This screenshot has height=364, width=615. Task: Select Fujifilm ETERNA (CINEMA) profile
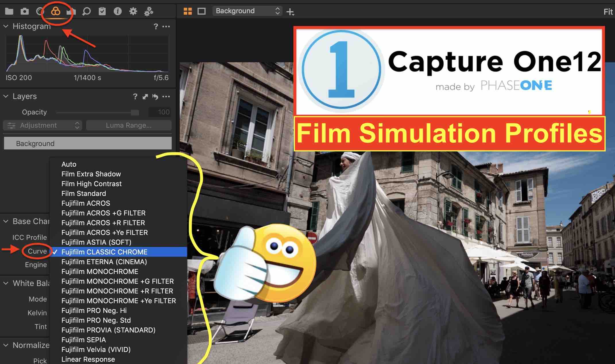pyautogui.click(x=105, y=262)
